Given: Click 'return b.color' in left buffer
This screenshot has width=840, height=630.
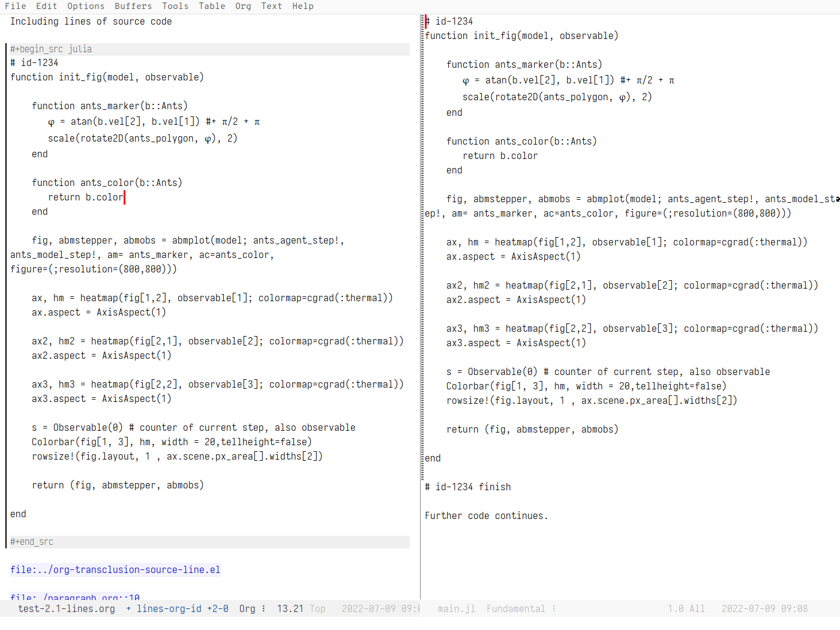Looking at the screenshot, I should click(x=86, y=197).
